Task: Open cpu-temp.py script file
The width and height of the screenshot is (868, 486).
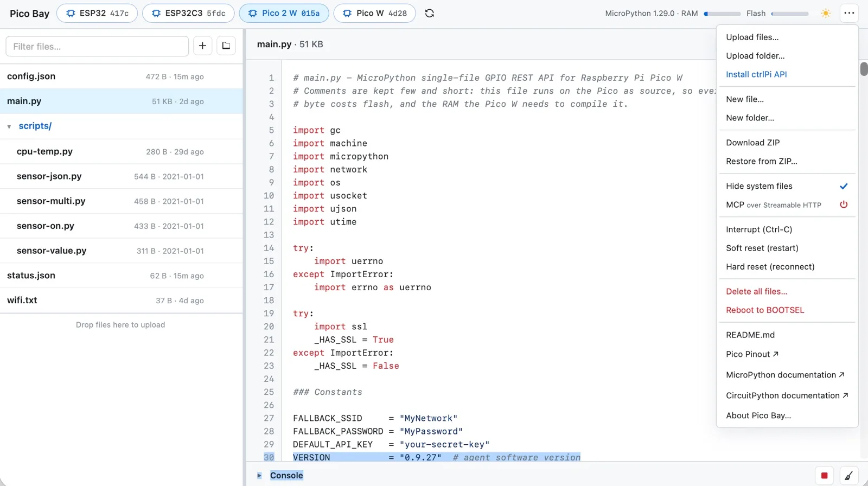Action: click(x=122, y=151)
